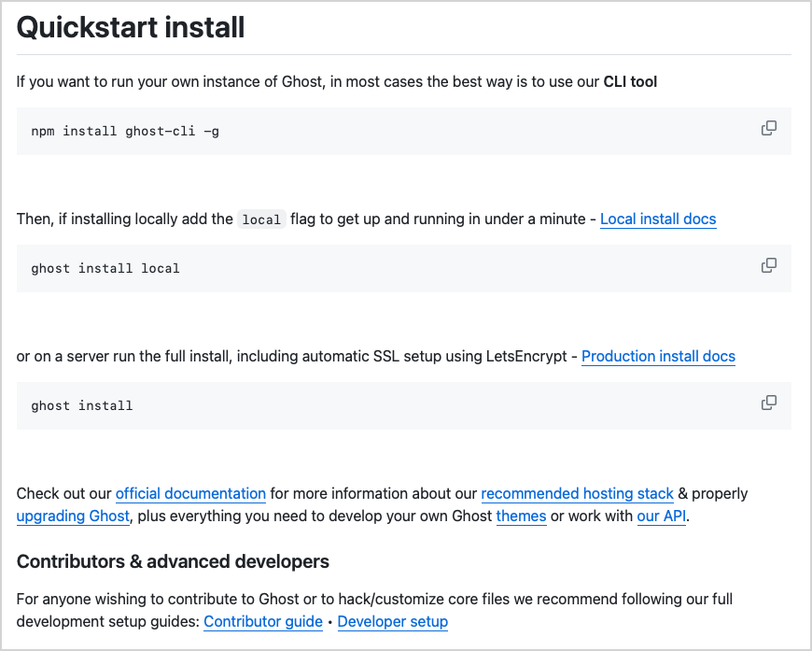
Task: Click the Contributors & advanced developers heading
Action: 173,562
